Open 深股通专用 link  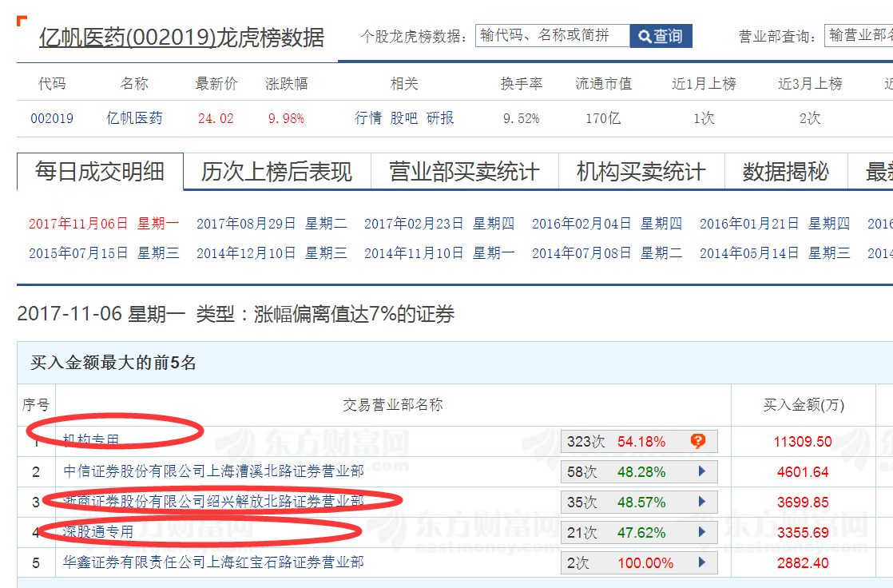point(98,532)
